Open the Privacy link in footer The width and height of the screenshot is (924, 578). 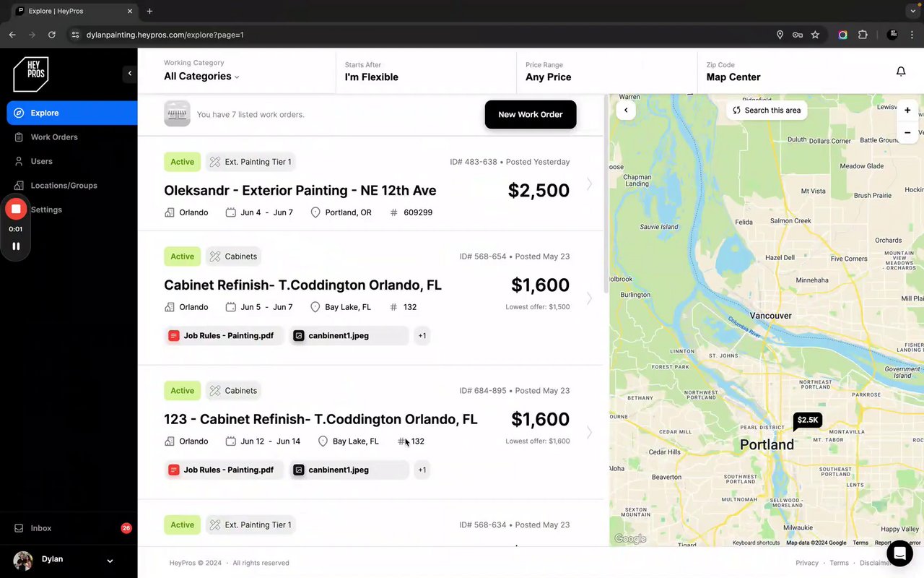(807, 564)
